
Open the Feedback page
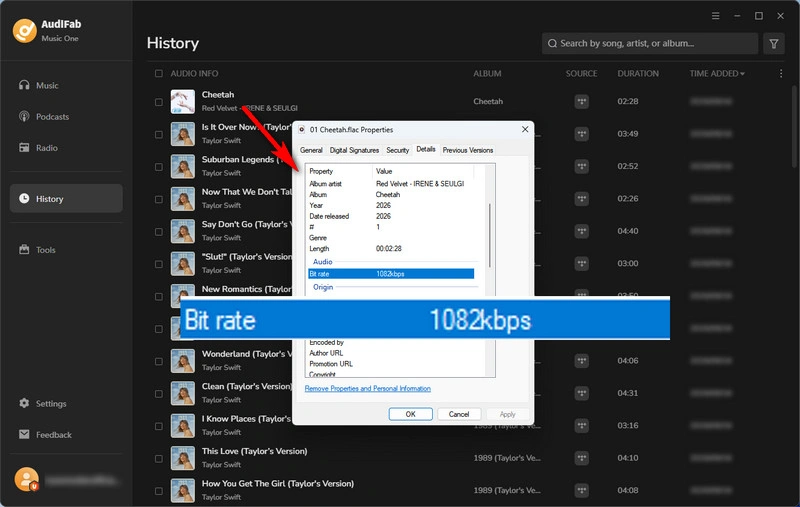pos(45,434)
